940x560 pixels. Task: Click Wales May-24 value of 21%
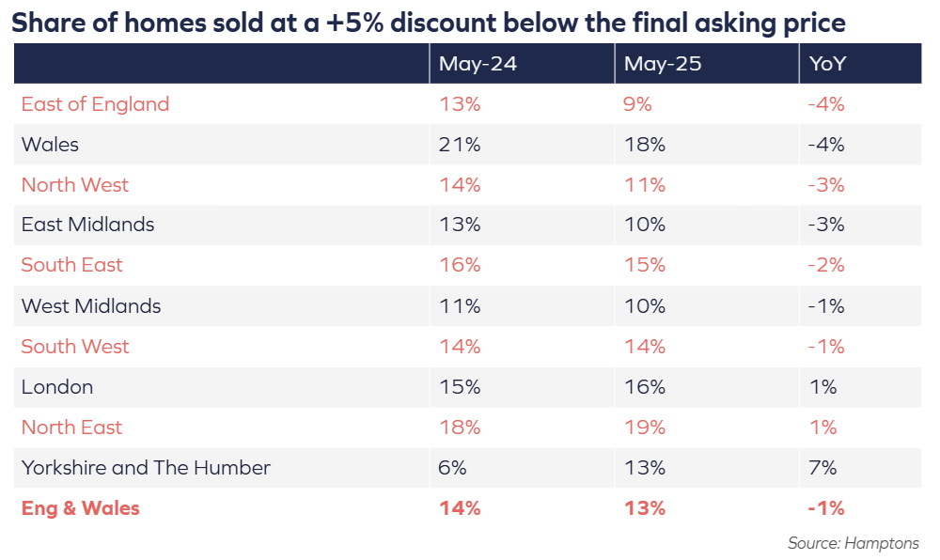(x=460, y=145)
